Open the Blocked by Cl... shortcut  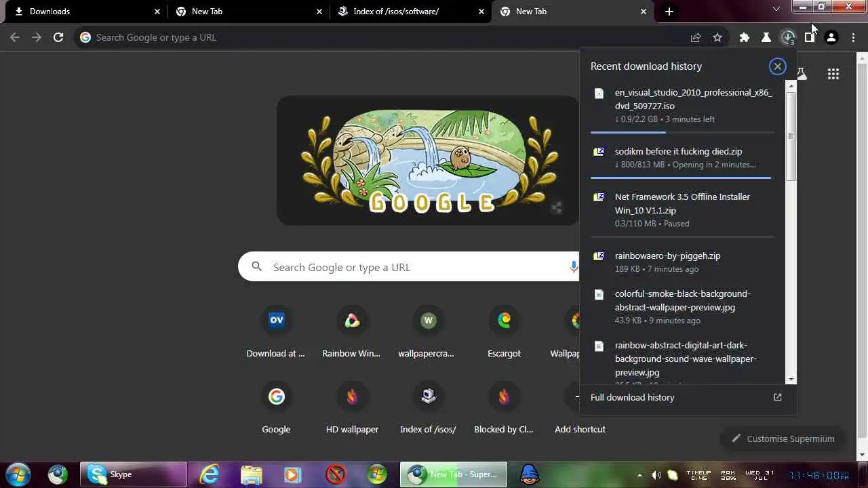pyautogui.click(x=504, y=407)
